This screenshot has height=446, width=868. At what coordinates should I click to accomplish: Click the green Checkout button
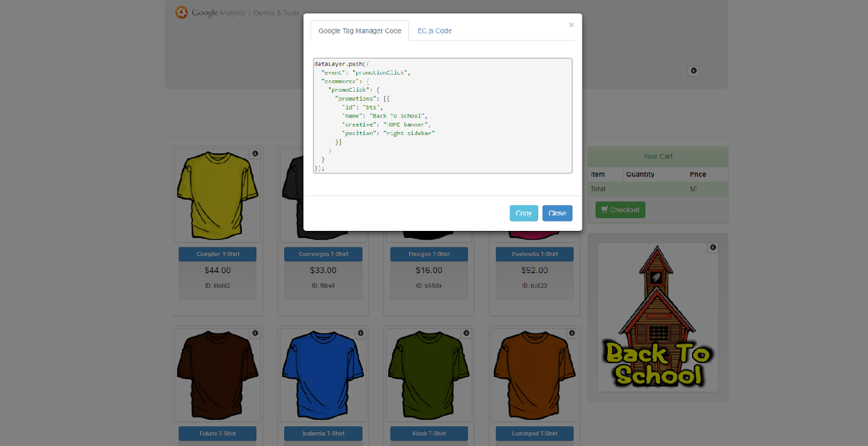tap(620, 210)
